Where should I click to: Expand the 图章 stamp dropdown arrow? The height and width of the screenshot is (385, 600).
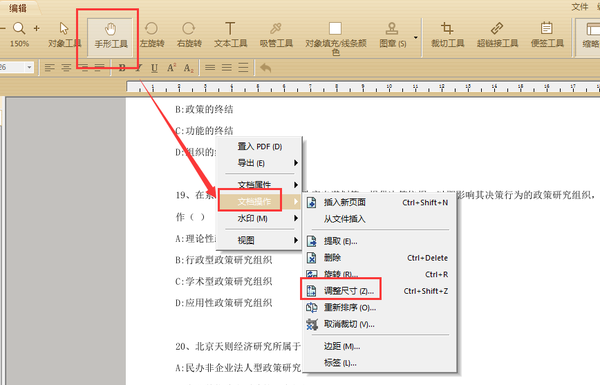416,38
